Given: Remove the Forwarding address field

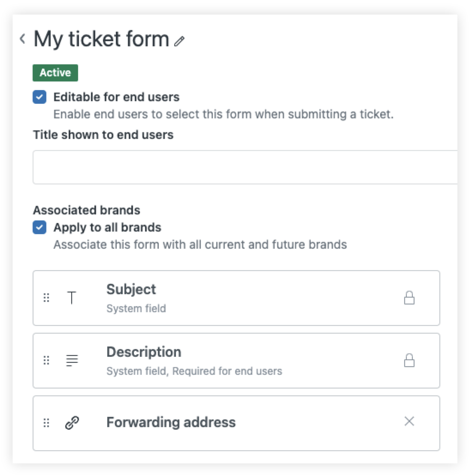Looking at the screenshot, I should point(409,422).
